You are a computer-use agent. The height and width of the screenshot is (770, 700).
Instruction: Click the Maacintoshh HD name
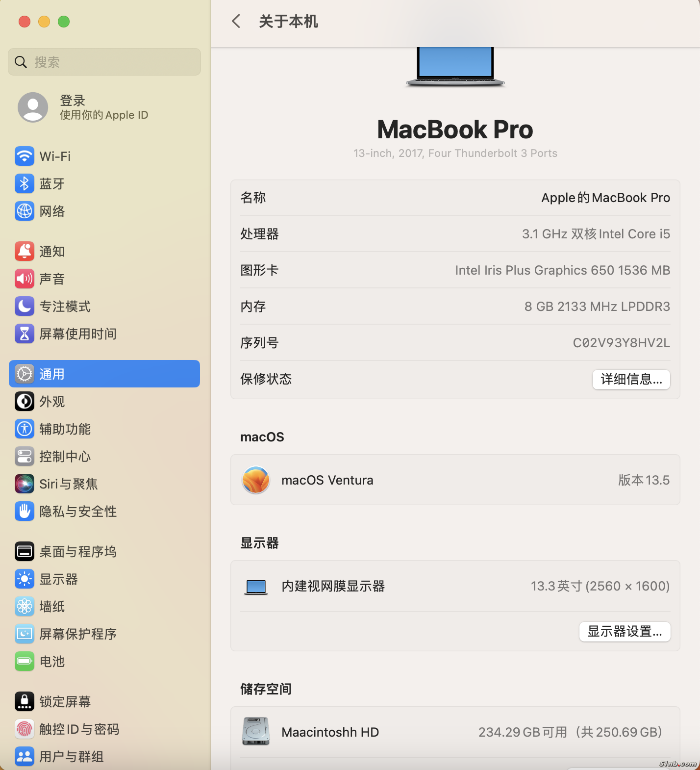tap(330, 732)
